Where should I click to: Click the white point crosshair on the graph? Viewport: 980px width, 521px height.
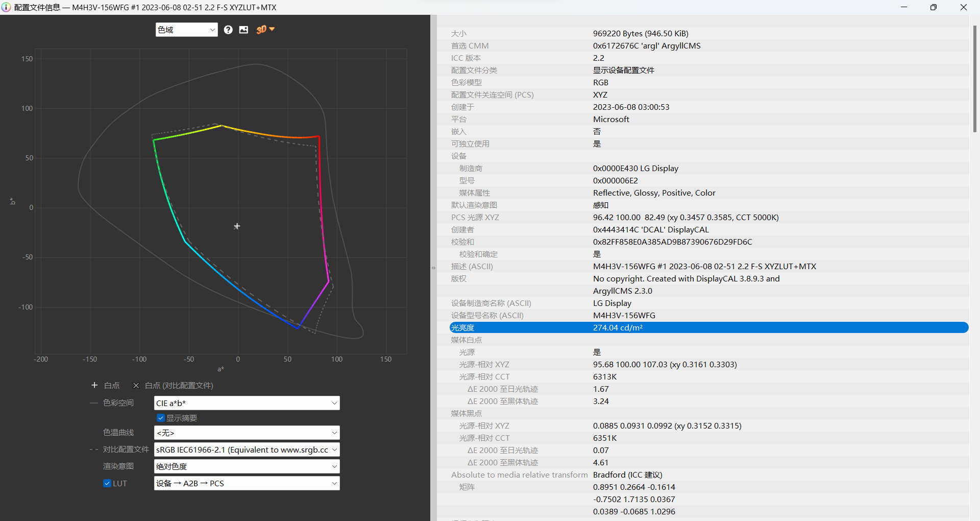pyautogui.click(x=237, y=226)
